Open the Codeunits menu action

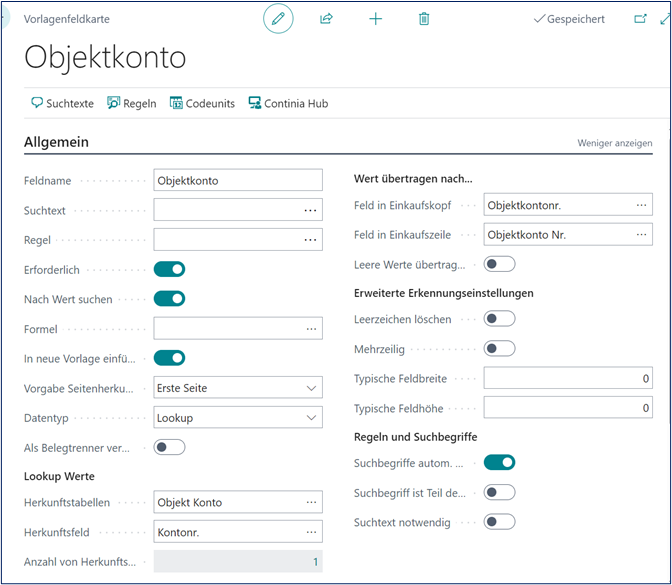[204, 103]
